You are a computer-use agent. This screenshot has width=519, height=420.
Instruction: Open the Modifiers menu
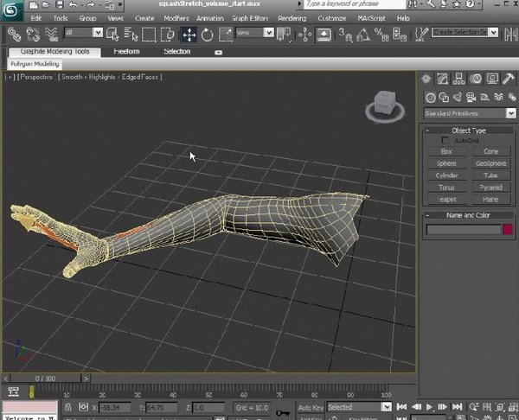point(176,17)
